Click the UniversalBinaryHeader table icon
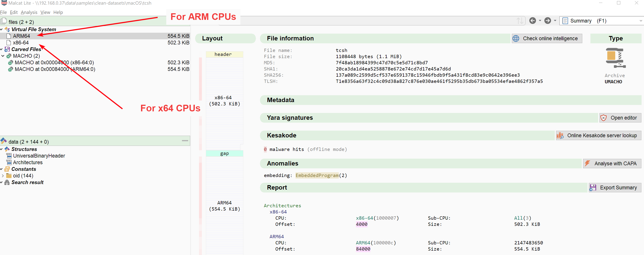Screen dimensions: 644x255 tap(9, 156)
